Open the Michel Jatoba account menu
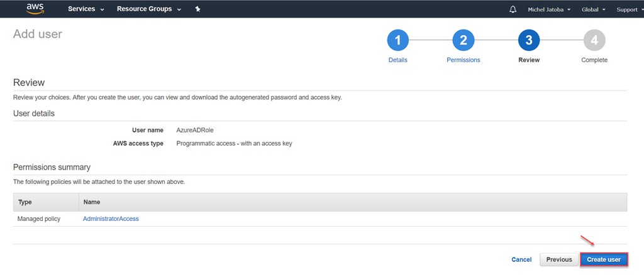This screenshot has height=275, width=644. point(549,9)
